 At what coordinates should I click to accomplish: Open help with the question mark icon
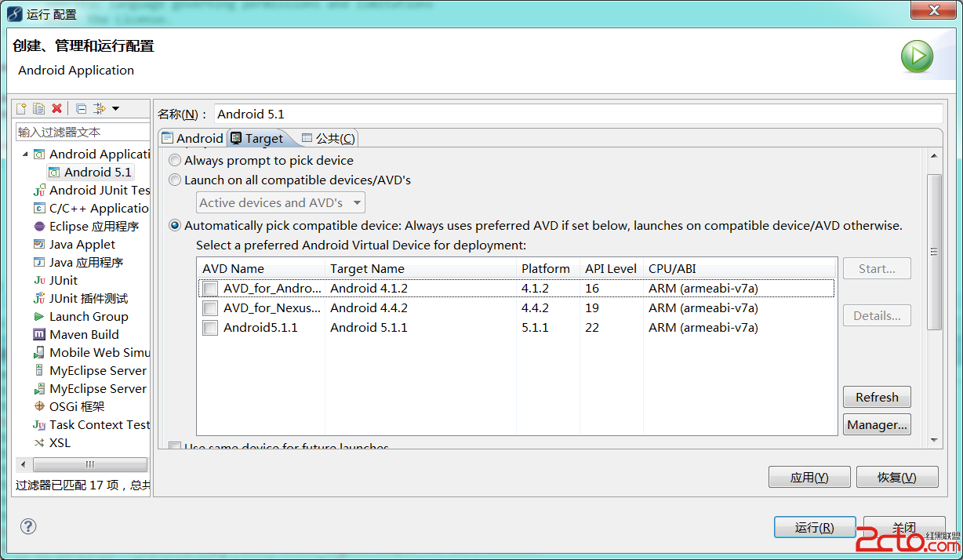(x=28, y=526)
